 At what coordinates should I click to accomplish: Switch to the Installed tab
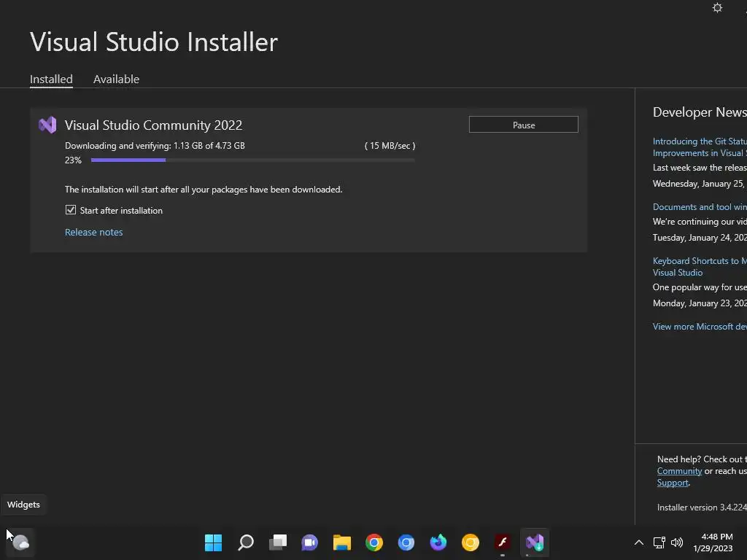[52, 79]
